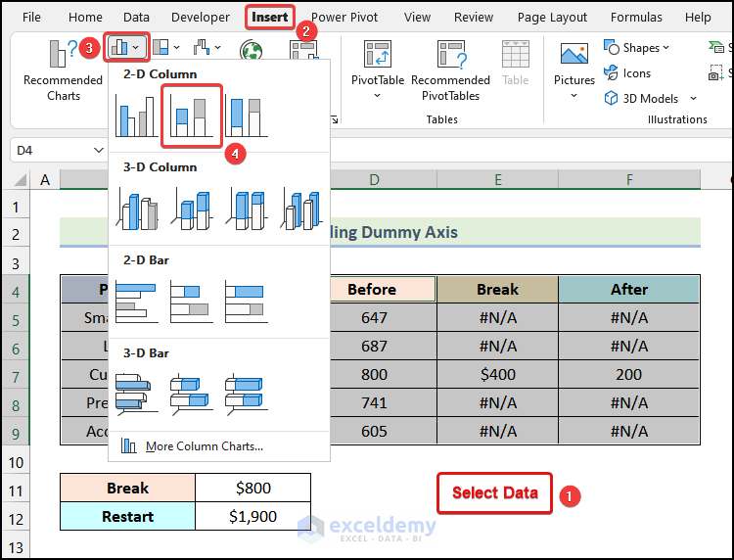Open Shapes dropdown
734x560 pixels.
point(637,48)
